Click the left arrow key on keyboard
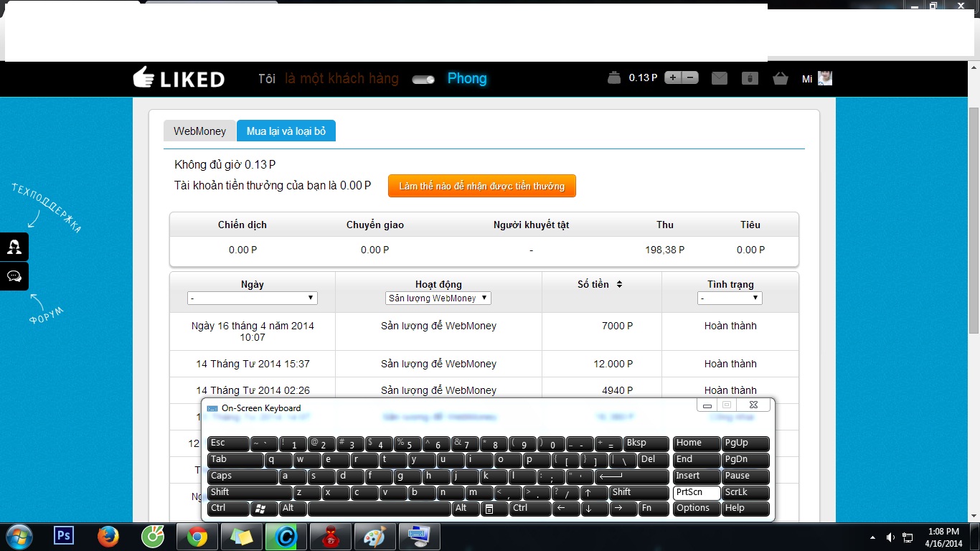980x551 pixels. pos(565,509)
